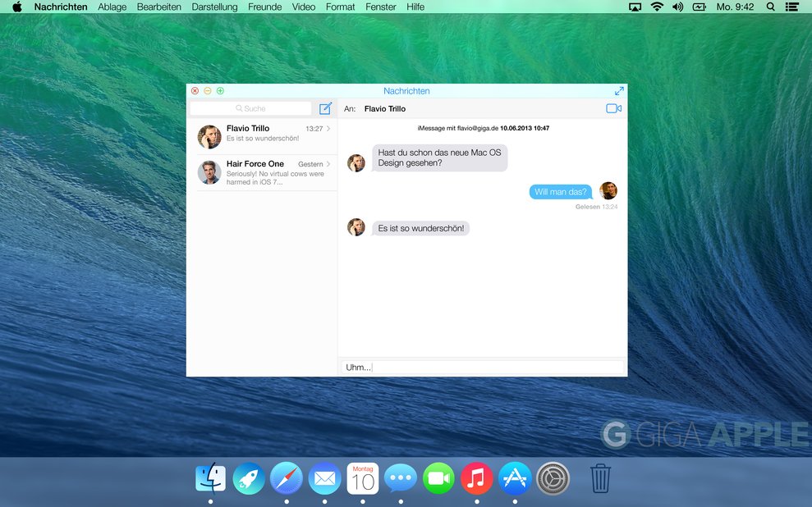The image size is (812, 507).
Task: Compose a new message with pencil icon
Action: [x=325, y=108]
